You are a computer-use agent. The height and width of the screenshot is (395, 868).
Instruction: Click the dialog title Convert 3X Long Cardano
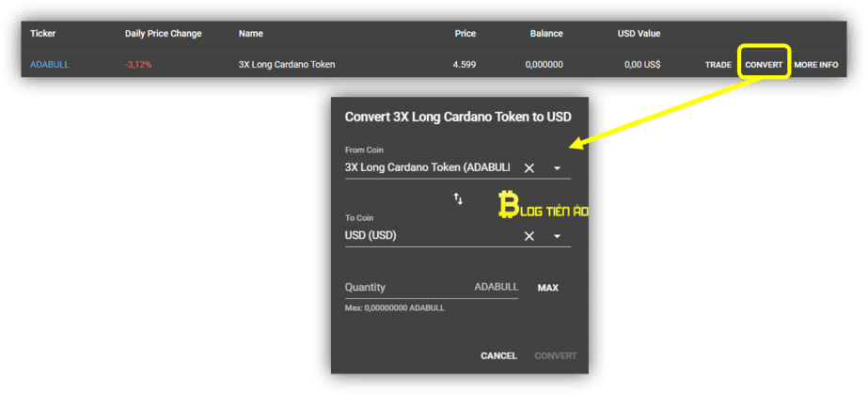tap(458, 117)
